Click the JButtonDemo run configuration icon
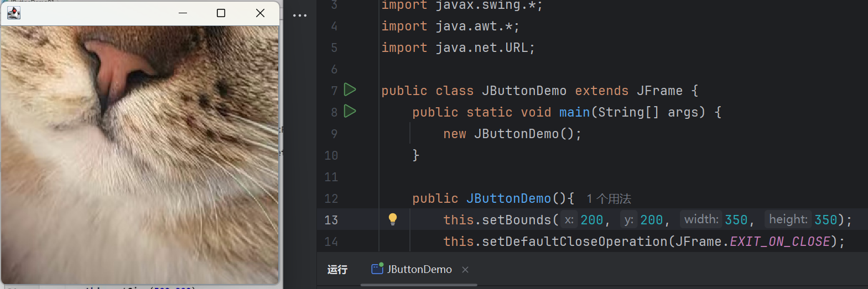The width and height of the screenshot is (868, 289). (x=377, y=269)
